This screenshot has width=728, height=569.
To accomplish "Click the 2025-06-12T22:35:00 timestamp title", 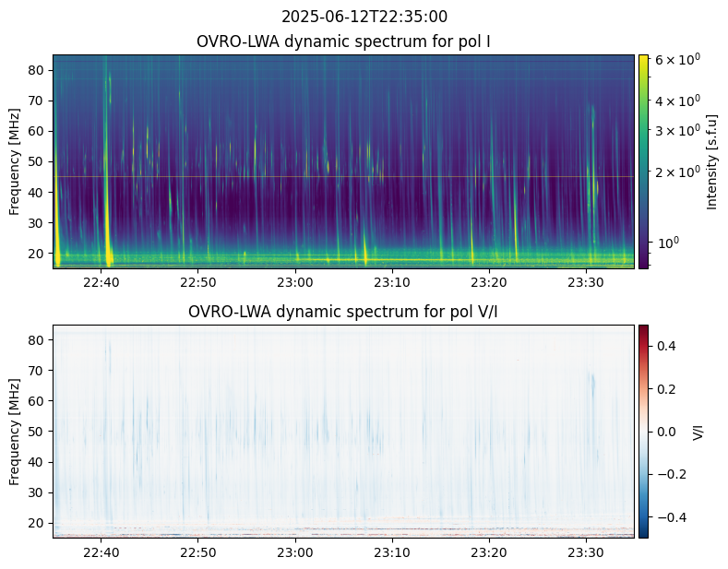I will tap(364, 17).
